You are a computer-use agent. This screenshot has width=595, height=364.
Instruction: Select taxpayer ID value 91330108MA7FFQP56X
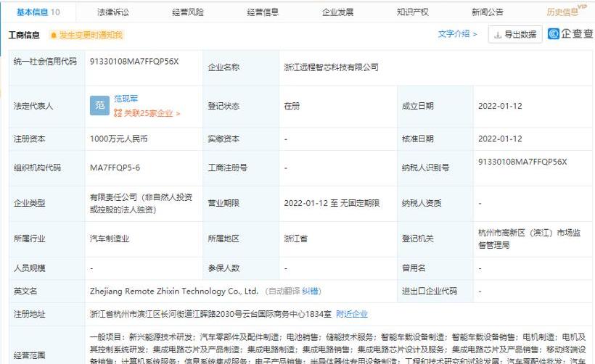coord(522,162)
